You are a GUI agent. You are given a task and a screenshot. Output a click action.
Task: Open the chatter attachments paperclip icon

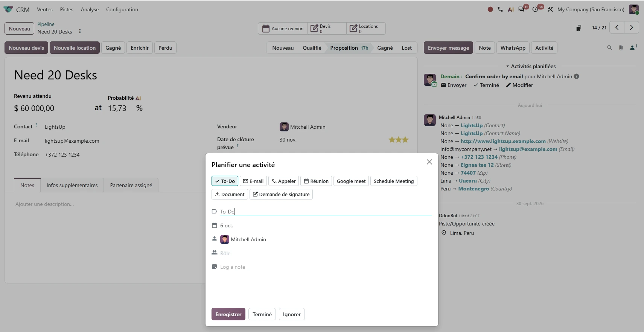621,48
